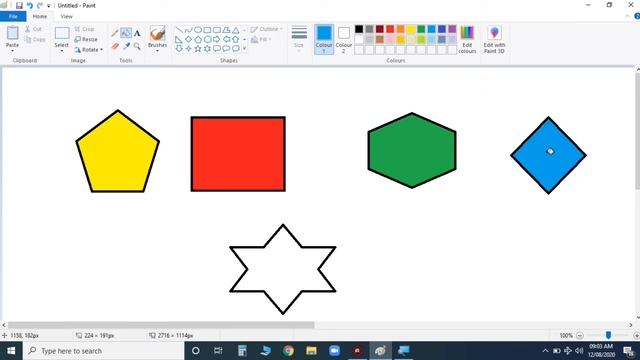The image size is (640, 360).
Task: Open the Rotate dropdown
Action: click(x=89, y=50)
